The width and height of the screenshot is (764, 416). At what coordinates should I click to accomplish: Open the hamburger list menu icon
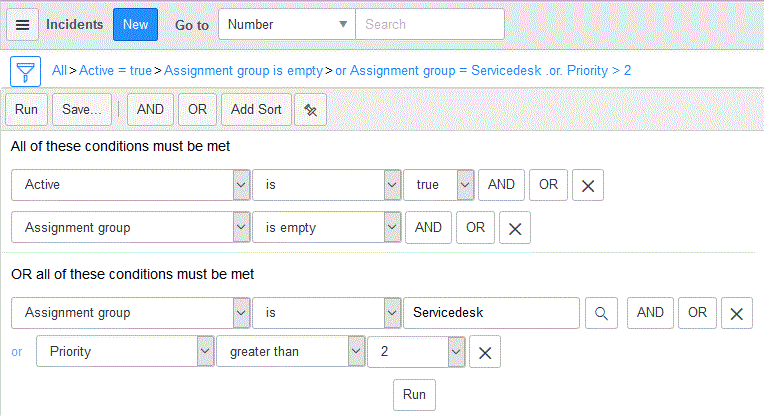(x=22, y=24)
